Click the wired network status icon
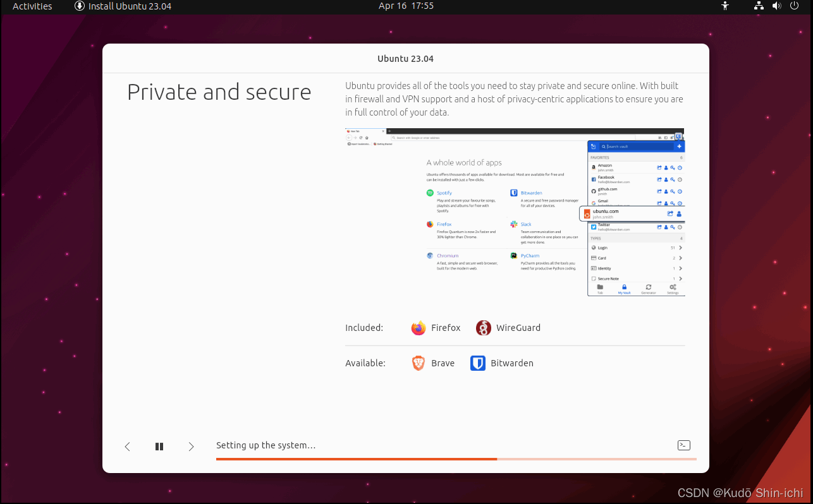813x504 pixels. (759, 6)
